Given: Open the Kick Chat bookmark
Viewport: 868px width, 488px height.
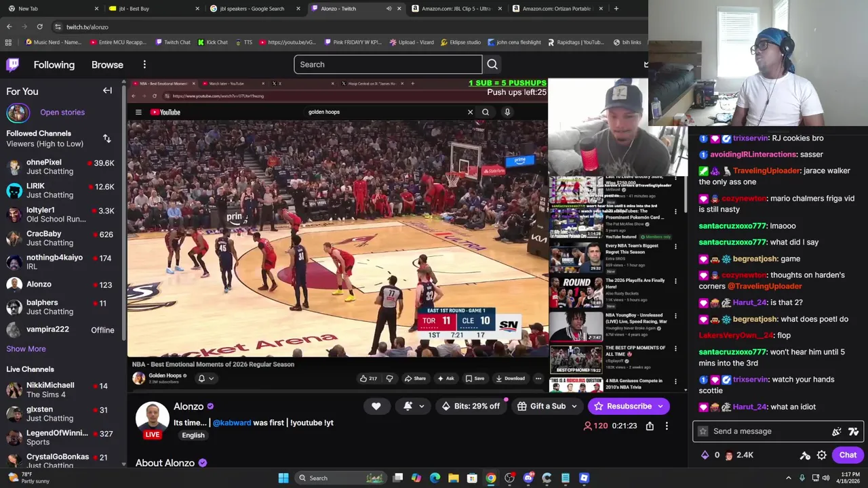Looking at the screenshot, I should click(x=213, y=42).
